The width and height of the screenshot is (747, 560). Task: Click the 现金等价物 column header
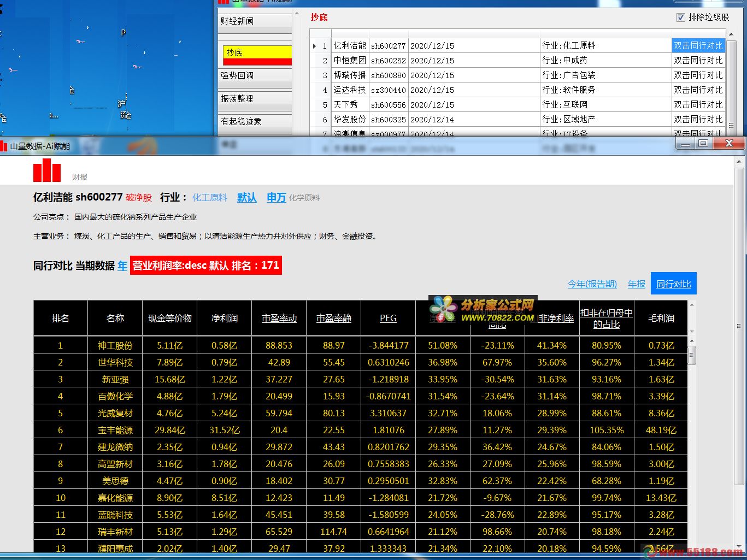170,318
